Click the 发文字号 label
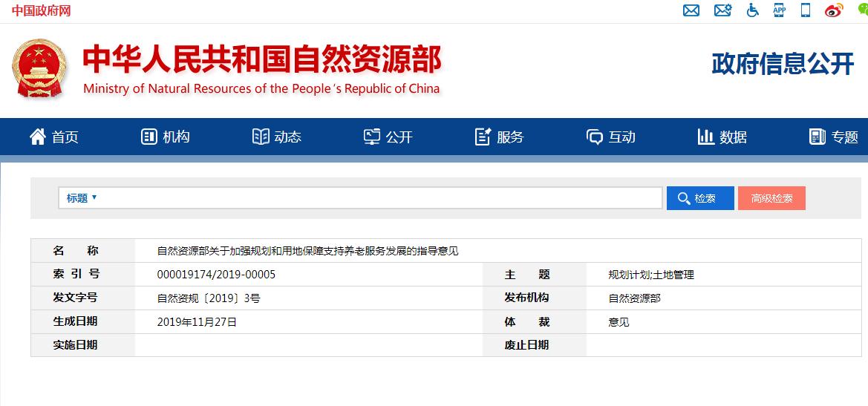This screenshot has width=868, height=406. (x=75, y=298)
